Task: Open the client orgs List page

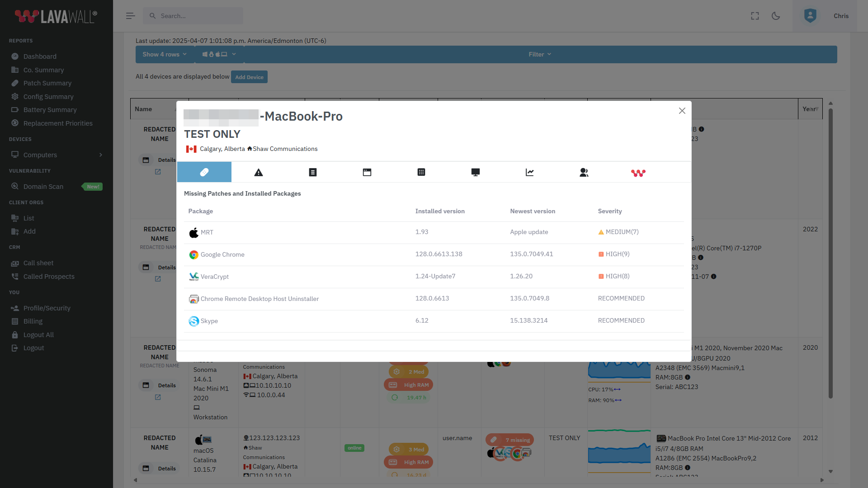Action: point(28,218)
